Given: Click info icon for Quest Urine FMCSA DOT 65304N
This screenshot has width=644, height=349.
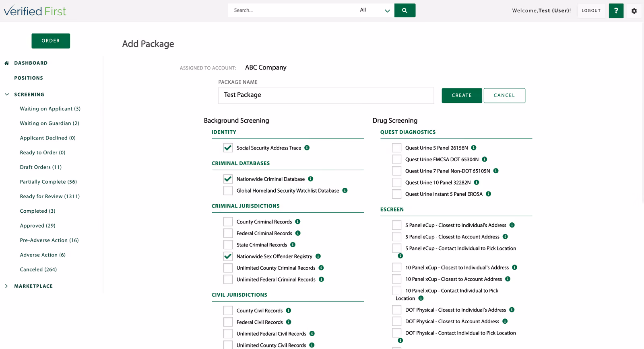Looking at the screenshot, I should pyautogui.click(x=485, y=159).
